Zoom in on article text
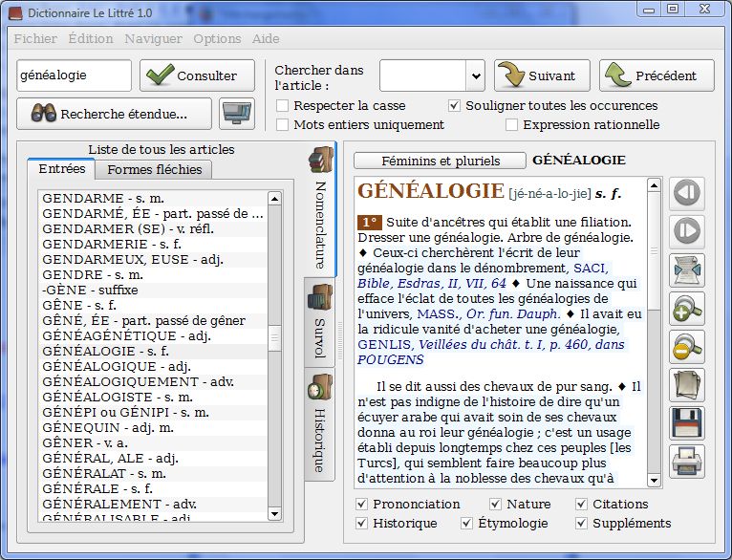Viewport: 732px width, 560px height. click(687, 309)
